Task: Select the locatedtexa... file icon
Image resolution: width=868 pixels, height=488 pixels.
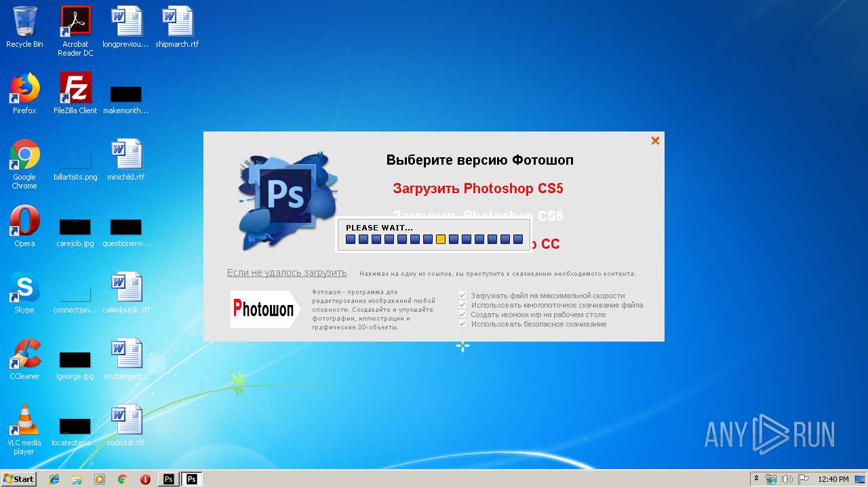Action: coord(75,431)
